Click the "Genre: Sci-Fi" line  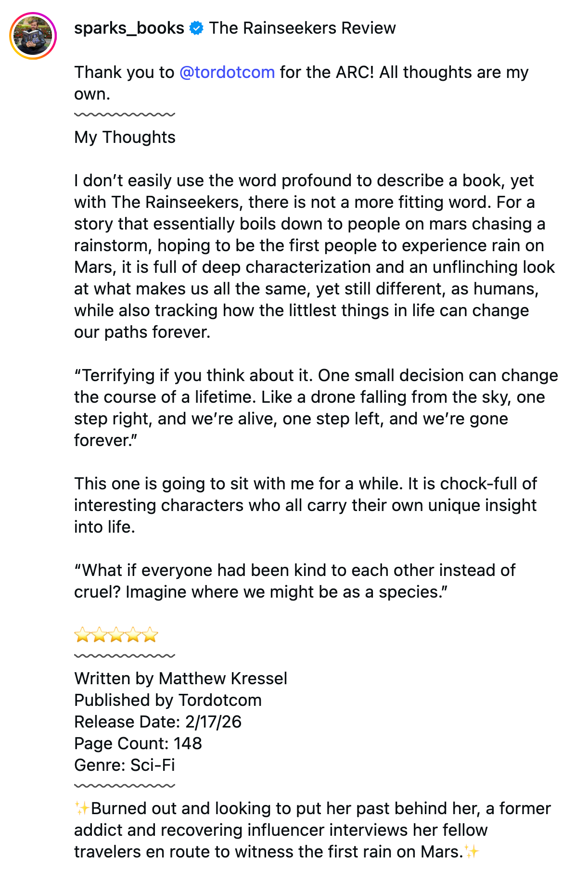(x=125, y=765)
